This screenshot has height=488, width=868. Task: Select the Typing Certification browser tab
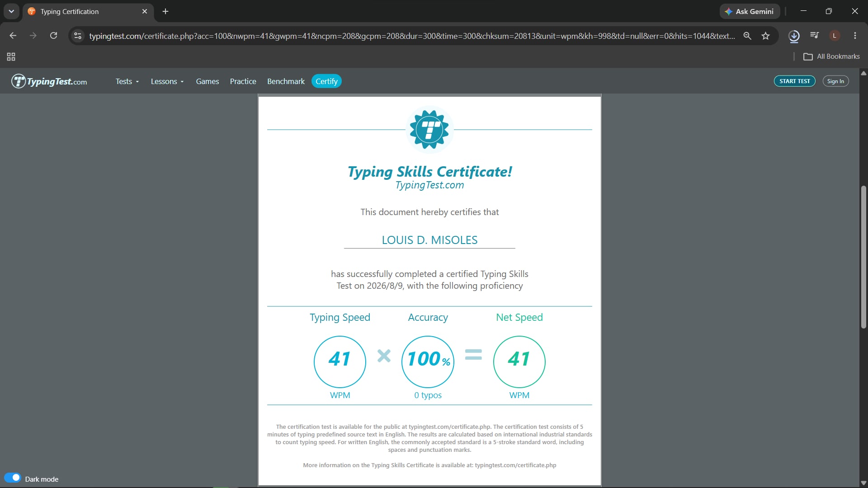(88, 11)
